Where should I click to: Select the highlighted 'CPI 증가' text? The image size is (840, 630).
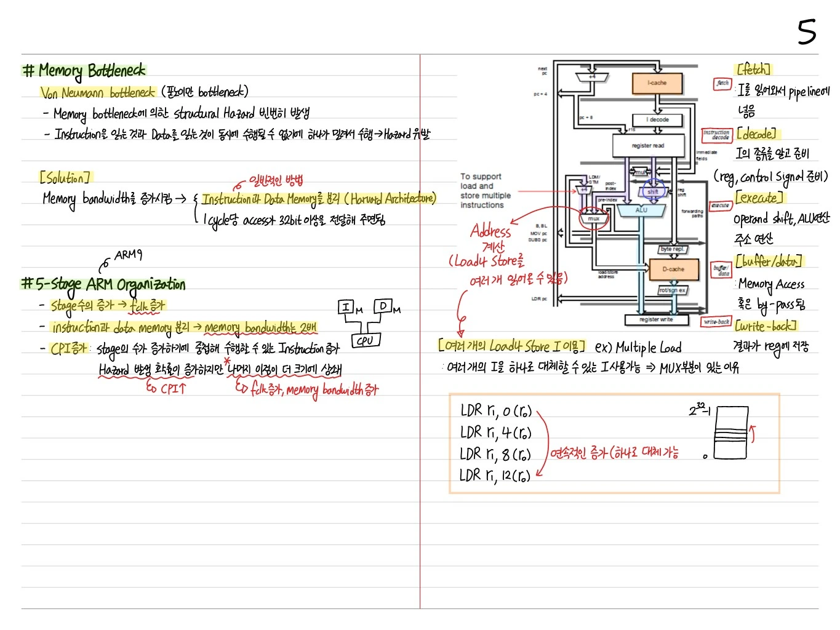click(68, 348)
